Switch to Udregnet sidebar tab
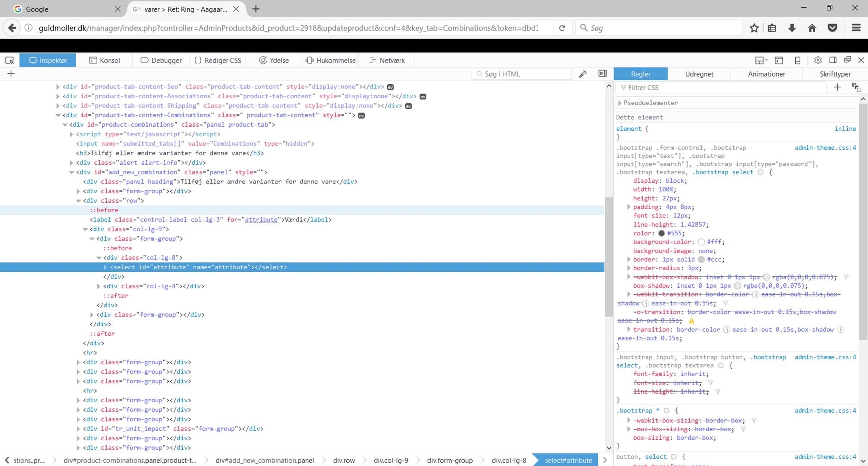Image resolution: width=868 pixels, height=466 pixels. click(x=699, y=74)
